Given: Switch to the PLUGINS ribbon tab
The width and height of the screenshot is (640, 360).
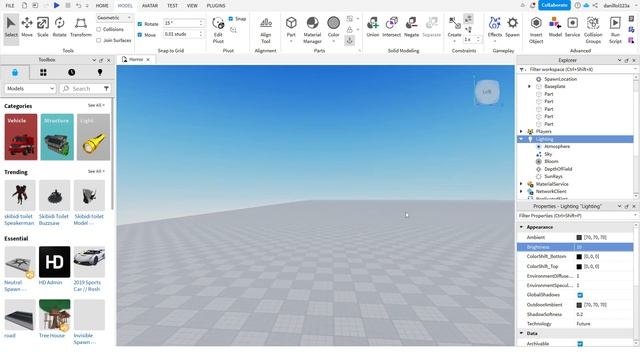Looking at the screenshot, I should (216, 6).
